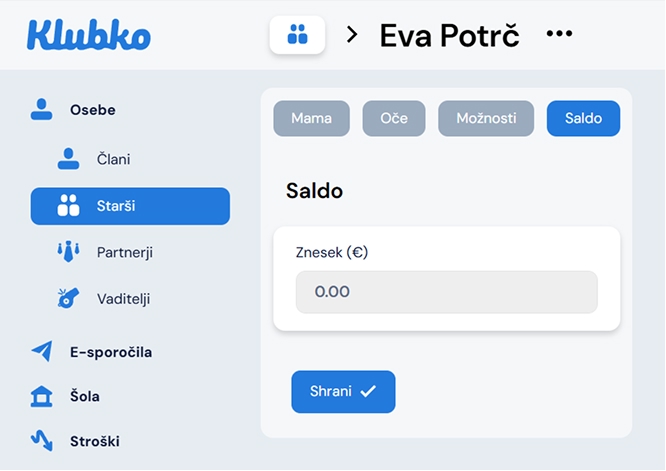The width and height of the screenshot is (666, 471).
Task: Go to Partnerji page
Action: coord(124,252)
